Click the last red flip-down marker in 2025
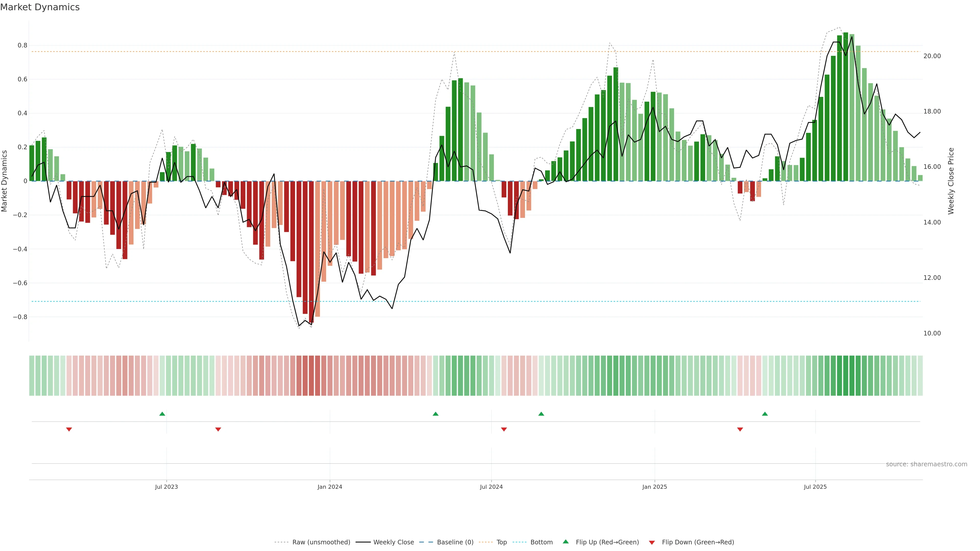The image size is (980, 551). point(740,429)
